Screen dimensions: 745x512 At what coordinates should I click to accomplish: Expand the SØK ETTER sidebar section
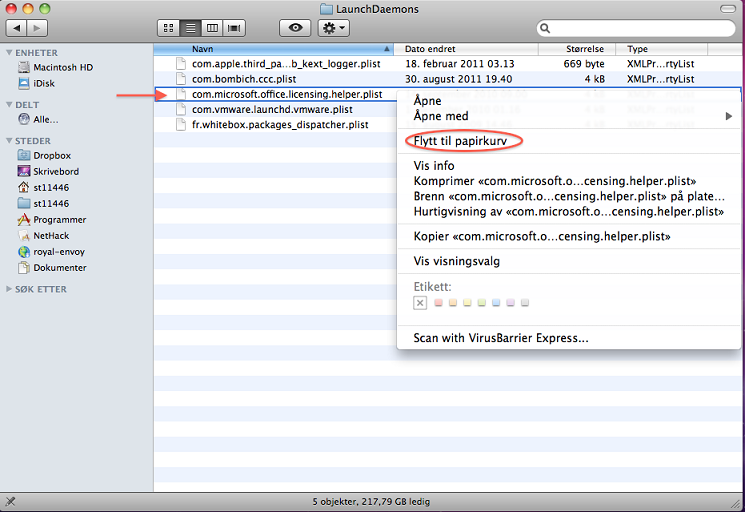point(9,288)
